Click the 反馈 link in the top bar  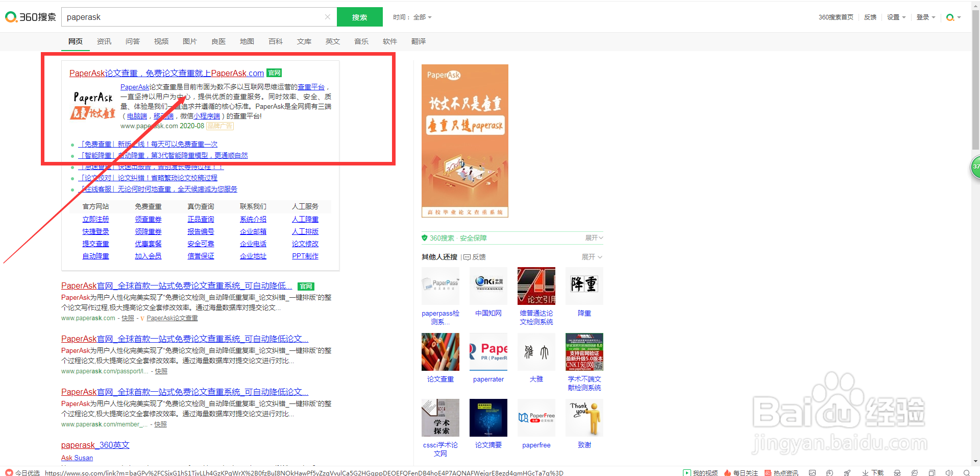870,17
